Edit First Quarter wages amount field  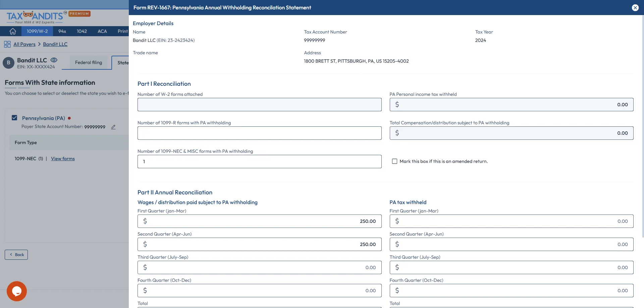pos(259,221)
